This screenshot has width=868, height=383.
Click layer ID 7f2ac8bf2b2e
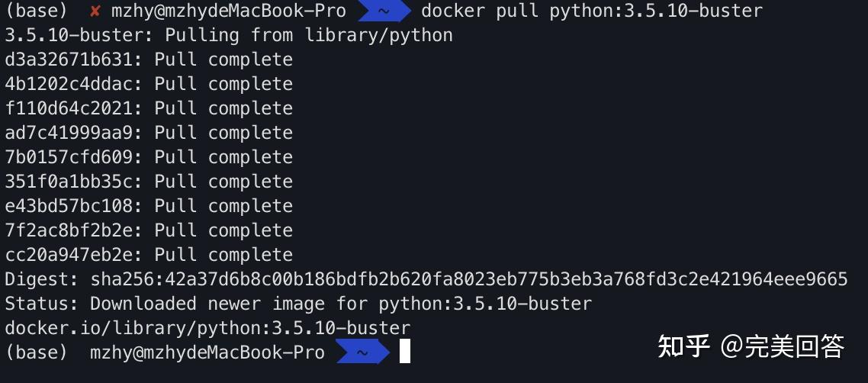point(69,230)
